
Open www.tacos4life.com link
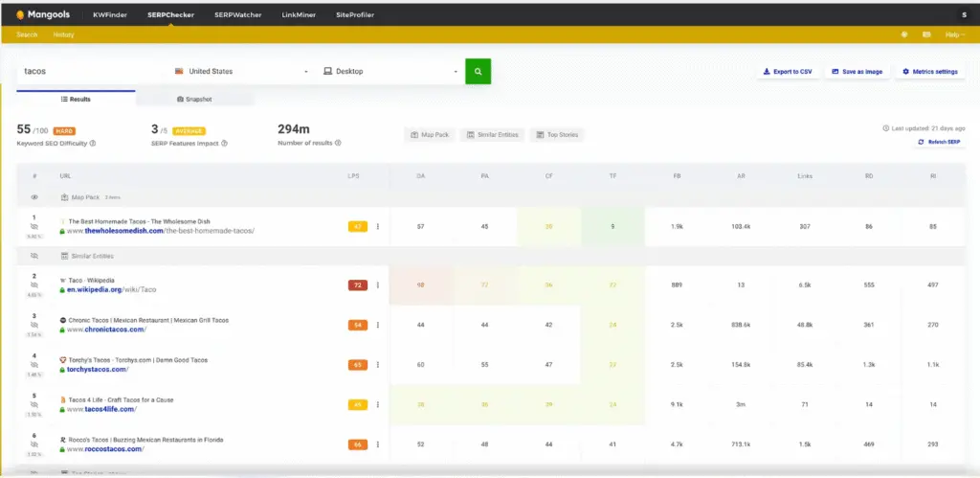pyautogui.click(x=101, y=409)
